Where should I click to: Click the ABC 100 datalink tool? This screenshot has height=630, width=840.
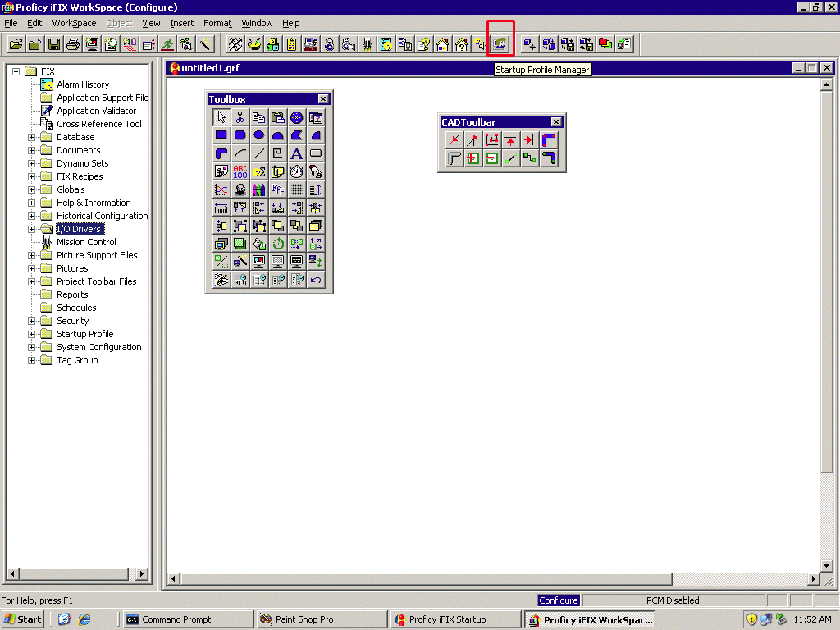click(x=240, y=171)
